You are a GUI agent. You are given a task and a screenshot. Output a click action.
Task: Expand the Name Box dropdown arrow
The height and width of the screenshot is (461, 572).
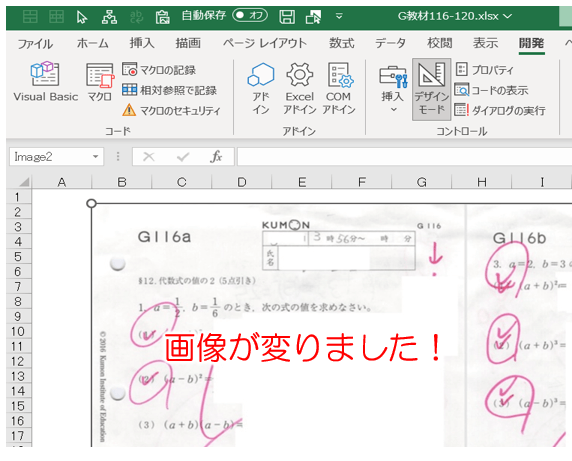[x=96, y=157]
